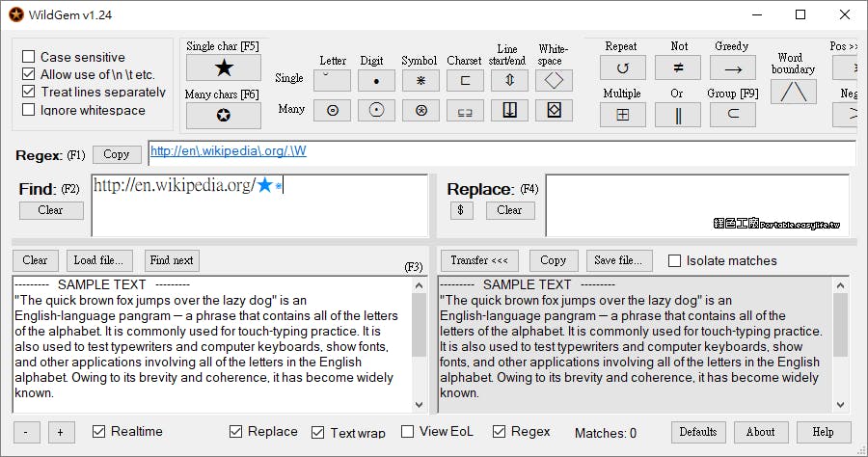Clear the source sample text

pos(35,260)
